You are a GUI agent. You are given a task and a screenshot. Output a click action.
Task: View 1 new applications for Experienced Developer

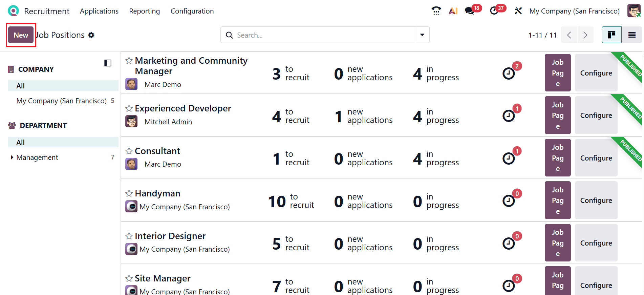click(364, 116)
